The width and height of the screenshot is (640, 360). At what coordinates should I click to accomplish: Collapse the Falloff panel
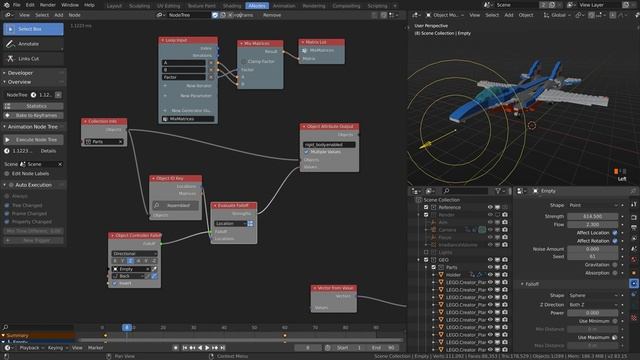tap(522, 284)
